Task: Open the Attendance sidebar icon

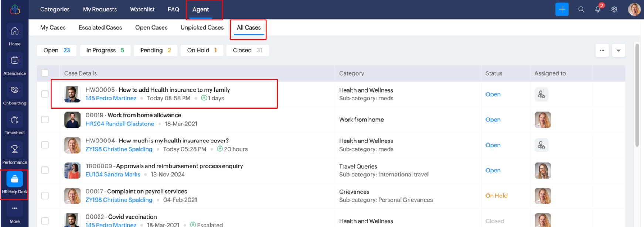Action: coord(15,61)
